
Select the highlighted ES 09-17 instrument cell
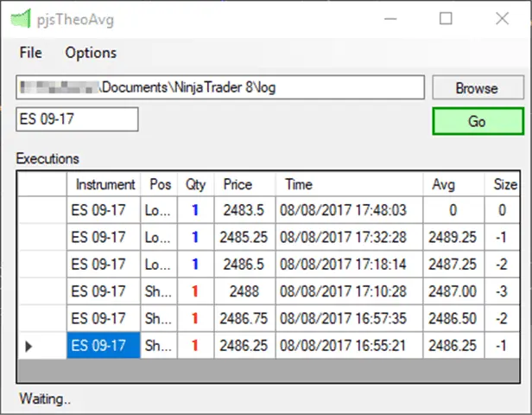coord(104,346)
